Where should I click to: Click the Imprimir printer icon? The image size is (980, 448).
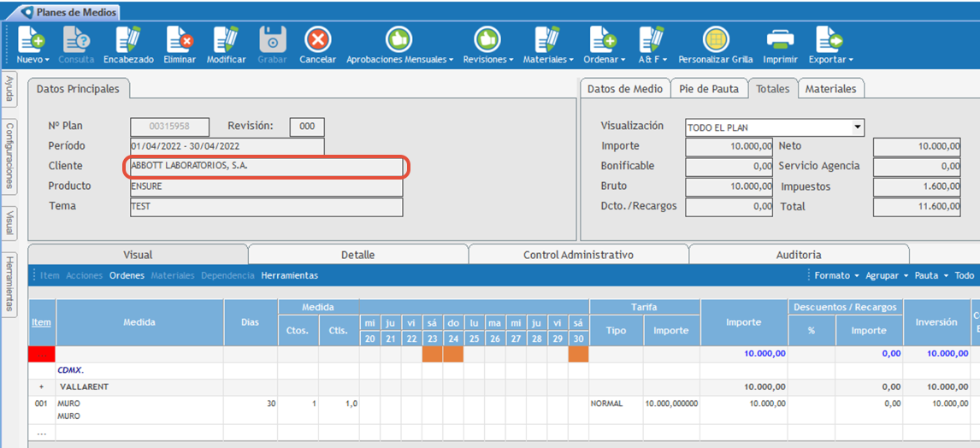pos(780,40)
